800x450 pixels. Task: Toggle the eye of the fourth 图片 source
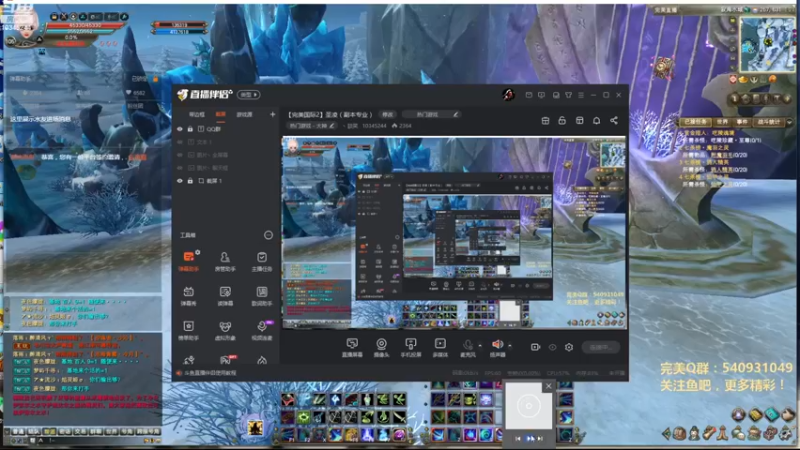(180, 168)
